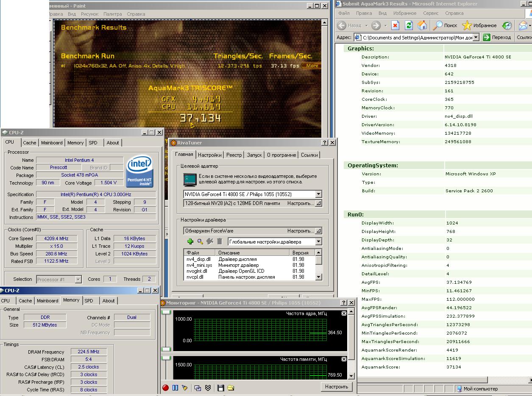Open the Сервис menu in Internet Explorer

click(431, 13)
